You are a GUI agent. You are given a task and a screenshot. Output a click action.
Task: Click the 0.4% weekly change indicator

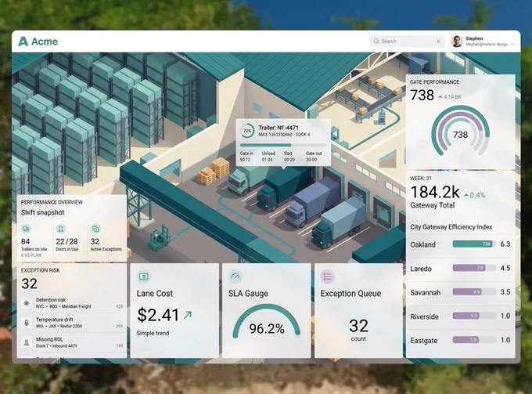[x=475, y=195]
